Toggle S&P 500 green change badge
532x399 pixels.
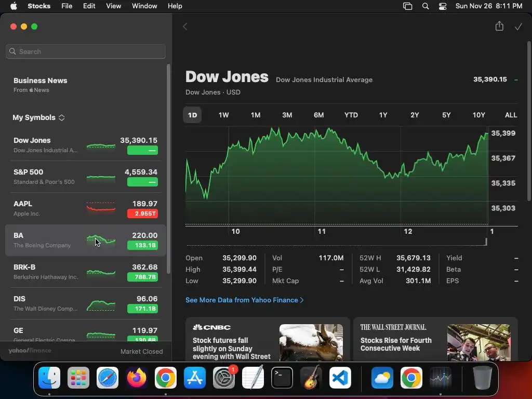142,182
